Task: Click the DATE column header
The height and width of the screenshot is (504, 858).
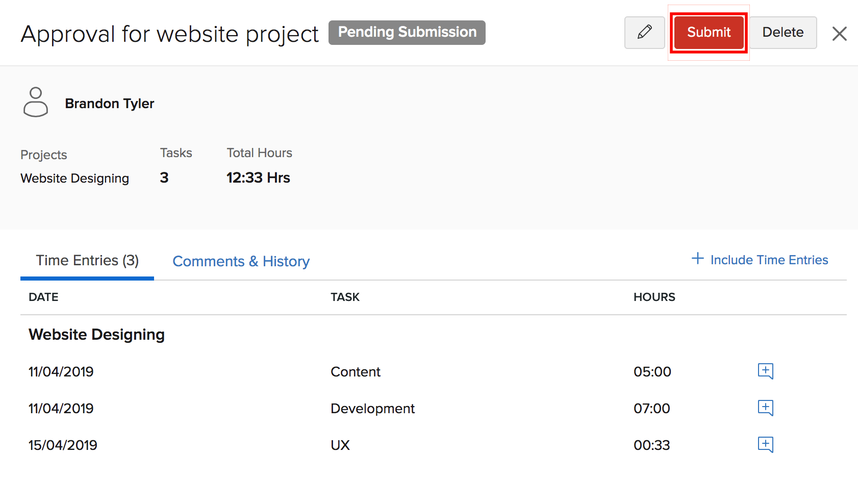Action: click(x=43, y=297)
